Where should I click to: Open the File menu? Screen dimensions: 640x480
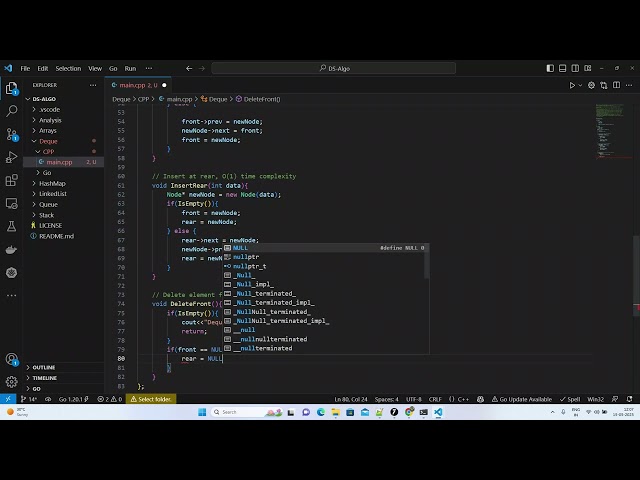point(25,68)
